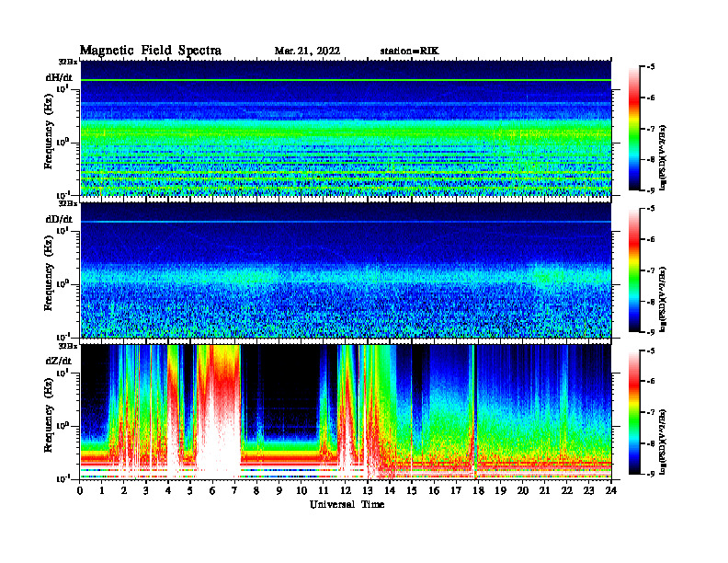Viewport: 728px width, 563px height.
Task: Click the "0" hour tick label
Action: [x=80, y=490]
